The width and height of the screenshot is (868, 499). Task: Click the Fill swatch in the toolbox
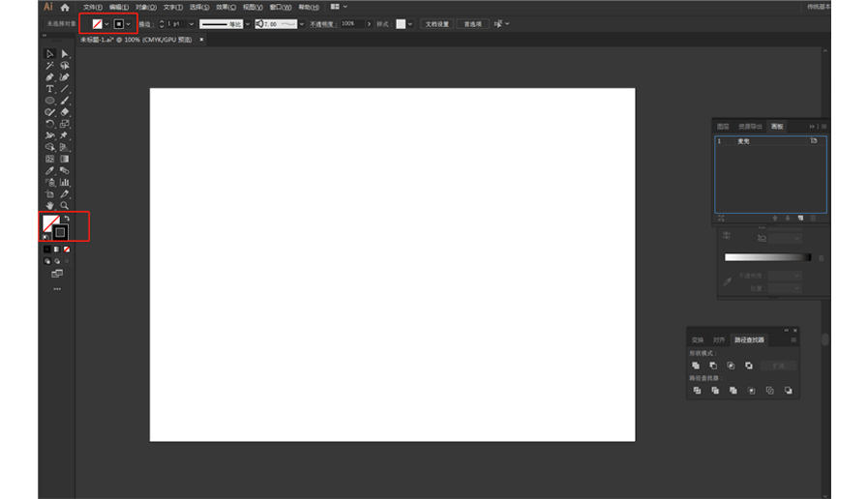click(49, 221)
